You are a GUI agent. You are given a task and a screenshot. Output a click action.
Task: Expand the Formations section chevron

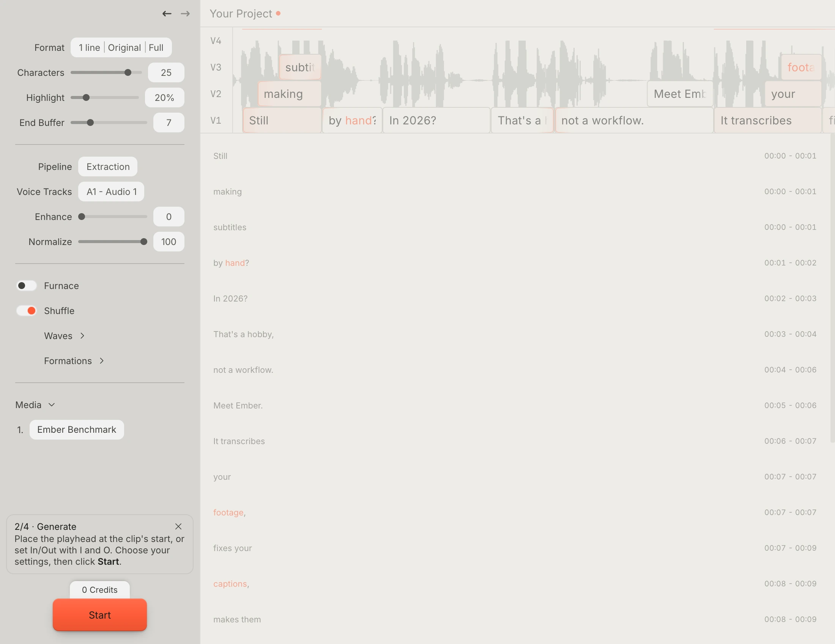coord(102,361)
